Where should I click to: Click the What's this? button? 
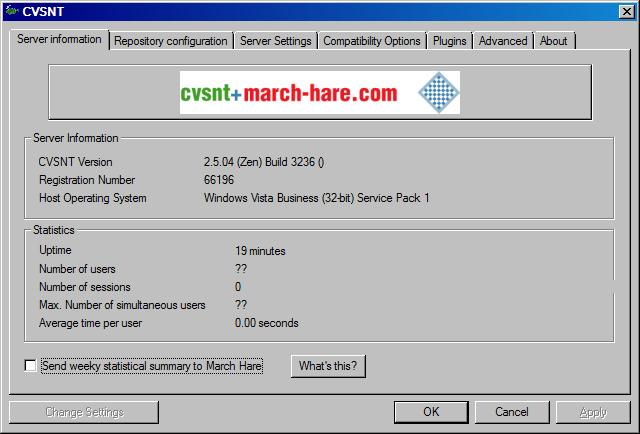pyautogui.click(x=327, y=366)
